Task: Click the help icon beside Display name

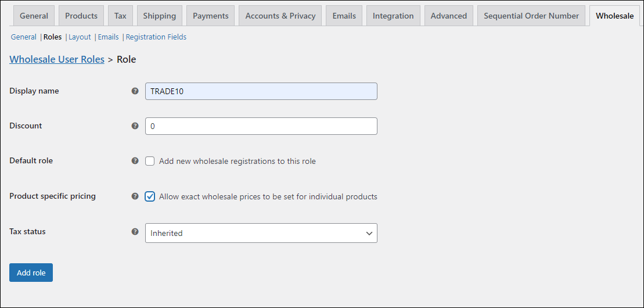Action: click(x=135, y=91)
